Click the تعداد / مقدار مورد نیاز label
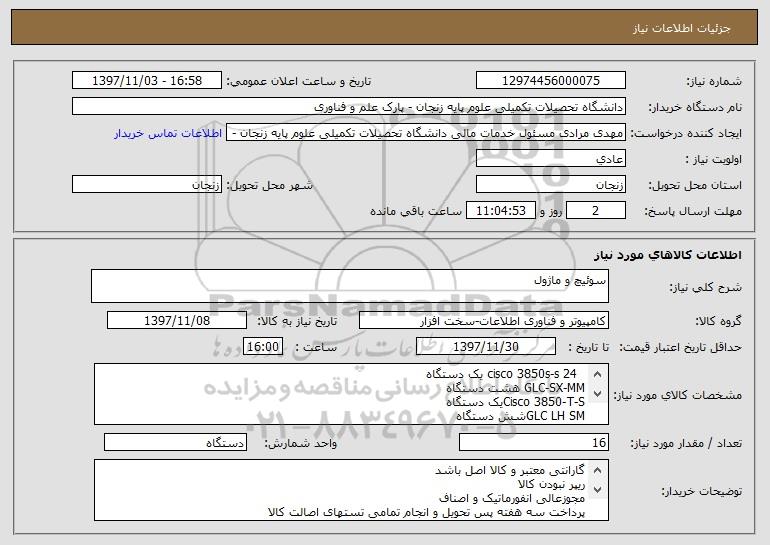Screen dimensions: 770x545 pyautogui.click(x=686, y=443)
